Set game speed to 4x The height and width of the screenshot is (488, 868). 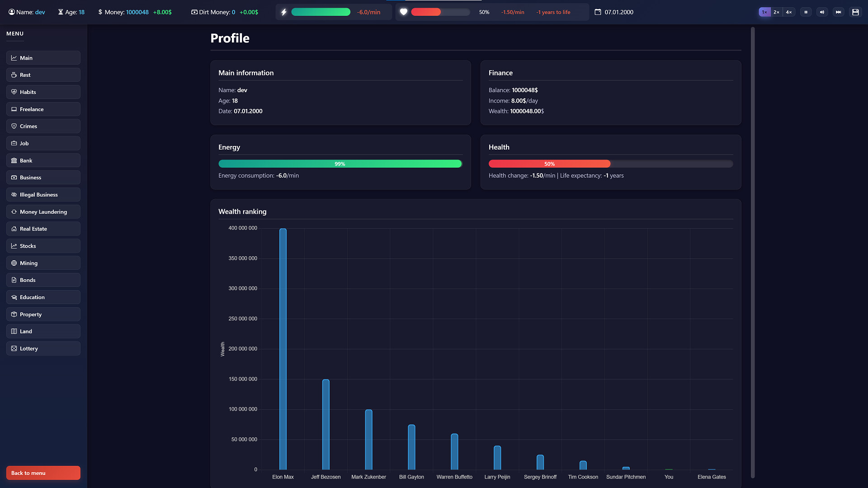click(x=788, y=12)
